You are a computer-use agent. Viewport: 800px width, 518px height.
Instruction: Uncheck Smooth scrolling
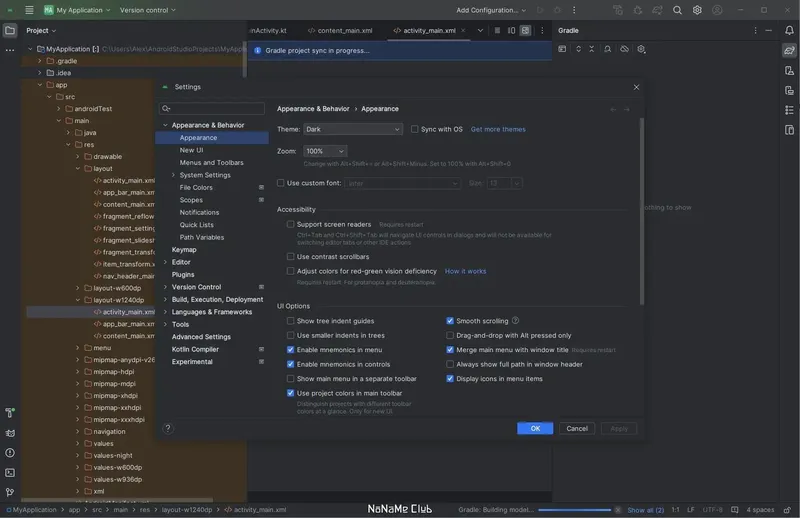point(449,320)
